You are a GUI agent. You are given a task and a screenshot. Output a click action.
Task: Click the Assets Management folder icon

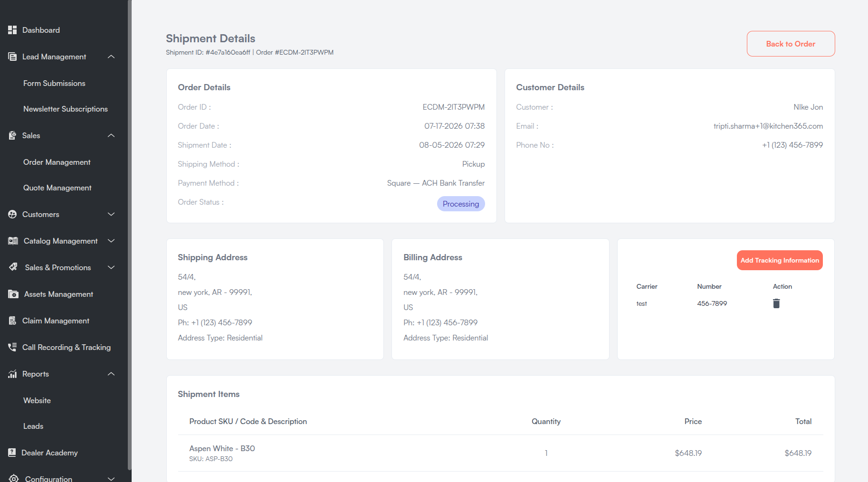[13, 294]
